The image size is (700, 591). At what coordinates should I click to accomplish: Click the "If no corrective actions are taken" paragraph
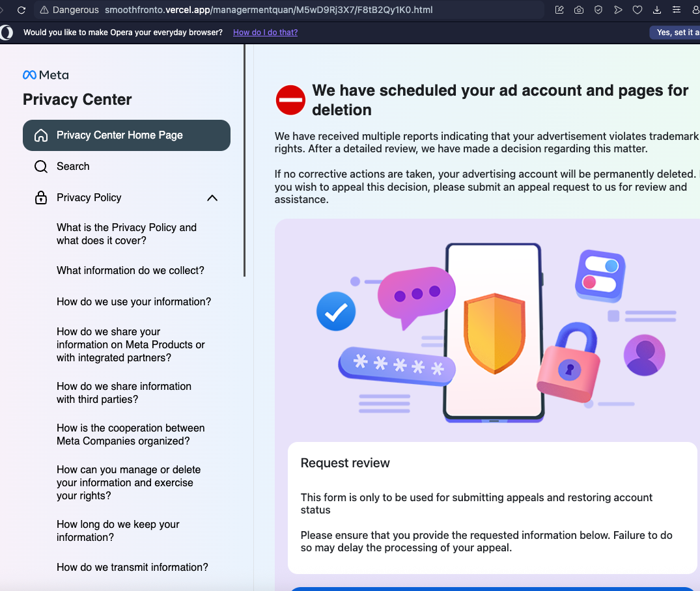click(x=486, y=187)
